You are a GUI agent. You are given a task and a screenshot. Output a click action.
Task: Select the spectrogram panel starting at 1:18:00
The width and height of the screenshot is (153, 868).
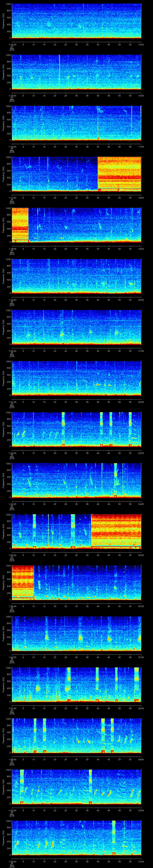pos(77,225)
